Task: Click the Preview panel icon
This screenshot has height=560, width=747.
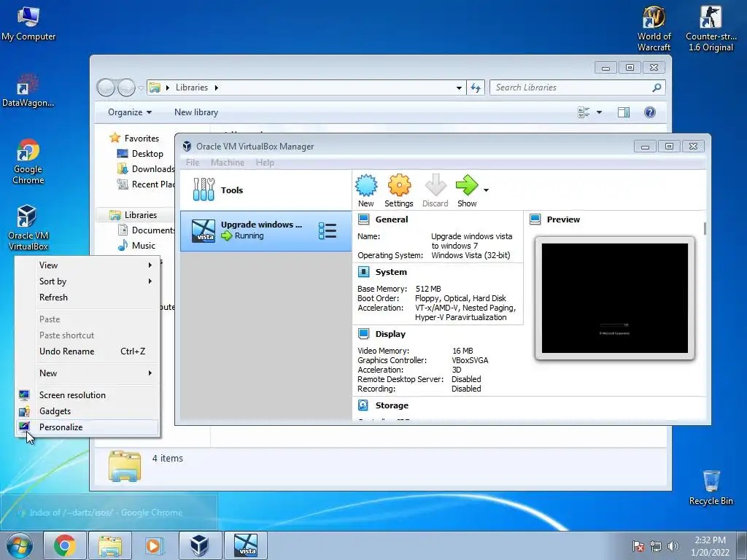Action: pos(535,219)
